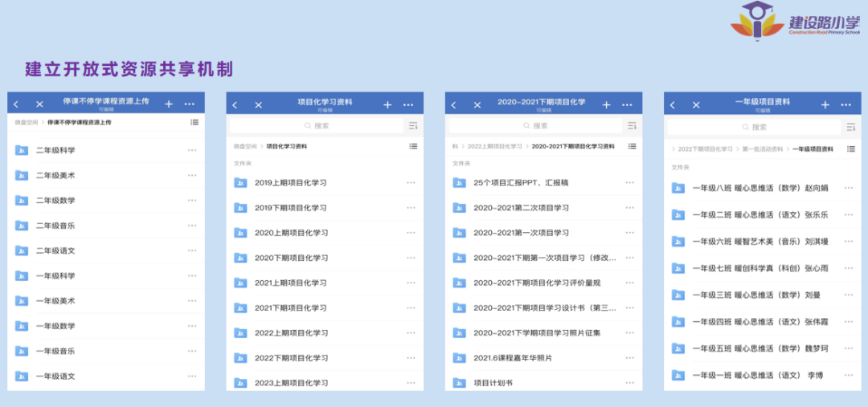The image size is (868, 407).
Task: Click back arrow in 停课不停学课程资源上传 panel
Action: tap(16, 104)
